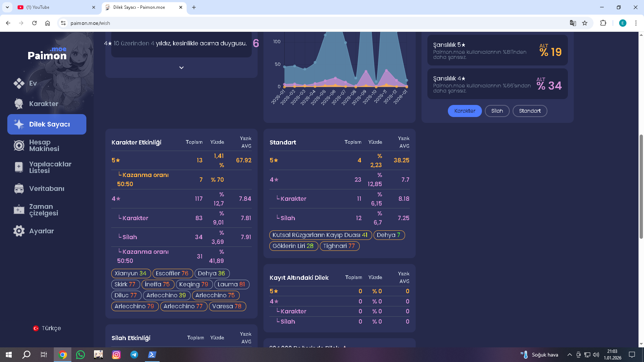Open Windows taskbar search
Viewport: 644px width, 362px height.
[x=26, y=355]
